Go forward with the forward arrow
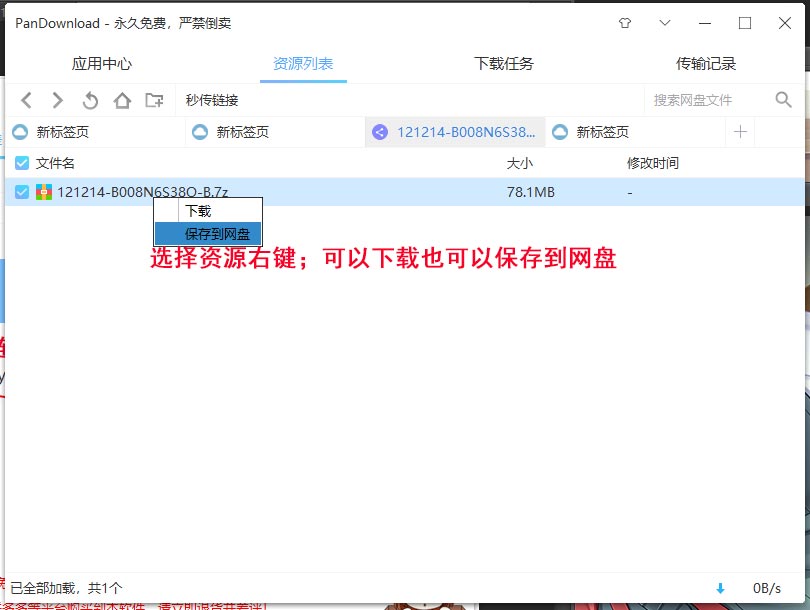This screenshot has height=610, width=810. click(57, 100)
